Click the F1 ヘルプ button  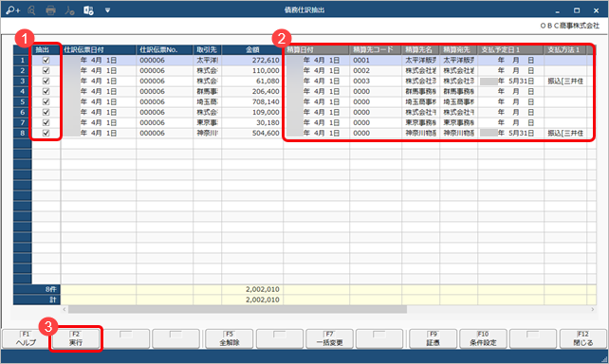click(x=26, y=338)
